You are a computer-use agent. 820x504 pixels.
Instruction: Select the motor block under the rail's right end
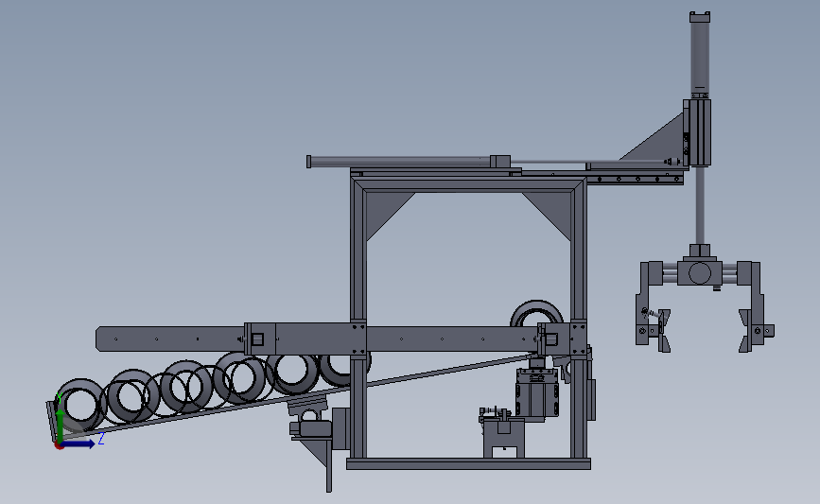537,393
